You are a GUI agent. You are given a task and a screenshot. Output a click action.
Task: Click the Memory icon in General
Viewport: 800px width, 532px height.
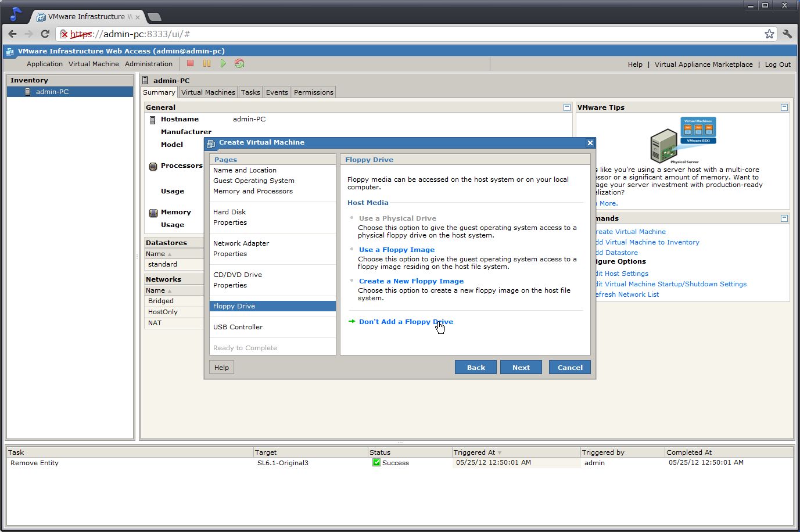(x=153, y=213)
